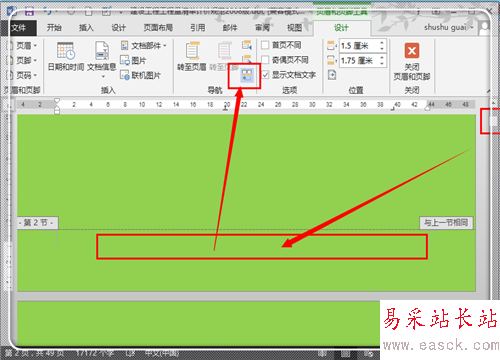500x360 pixels.
Task: Select the green 设计 header tools tab
Action: coord(341,28)
